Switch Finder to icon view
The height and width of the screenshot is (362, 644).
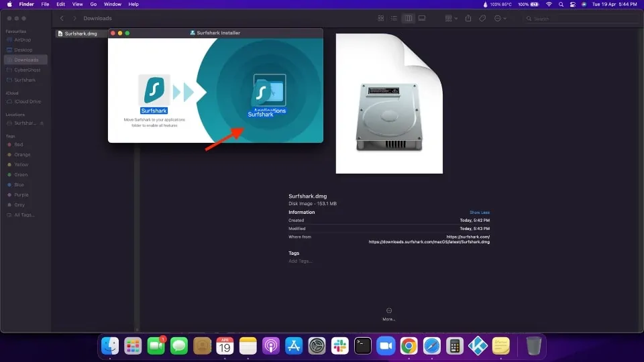point(381,19)
